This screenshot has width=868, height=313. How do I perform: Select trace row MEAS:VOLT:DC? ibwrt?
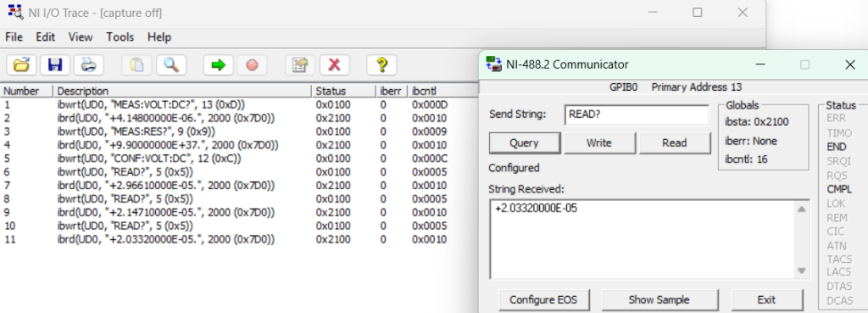(x=238, y=104)
